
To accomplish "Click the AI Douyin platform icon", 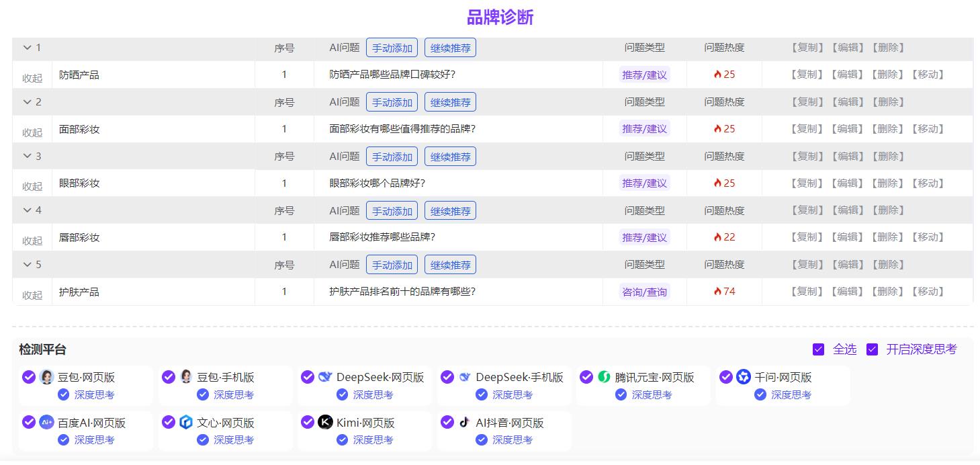I will coord(465,423).
